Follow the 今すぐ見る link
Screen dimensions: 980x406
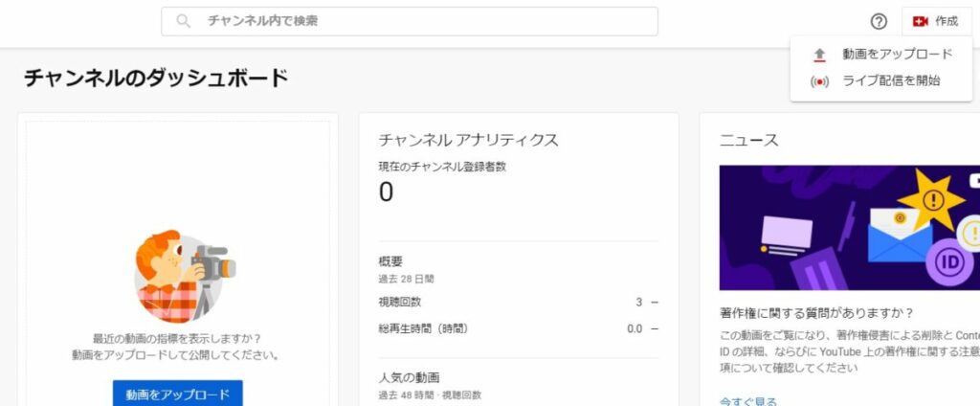point(748,401)
